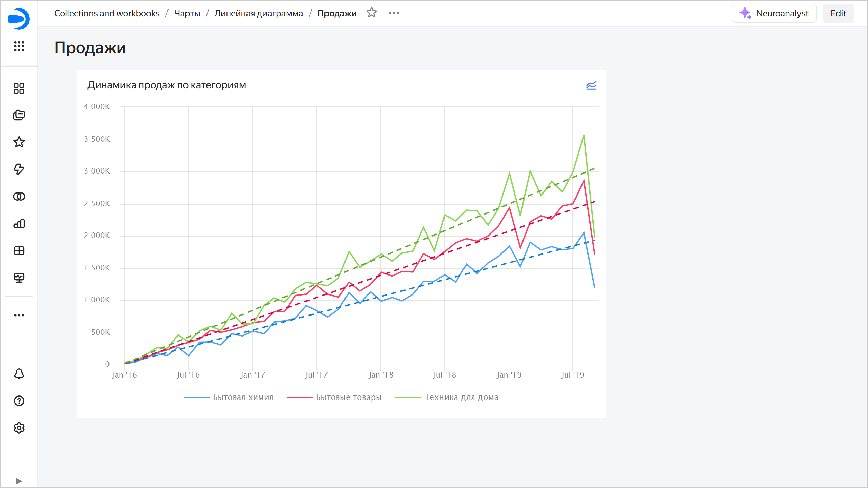The width and height of the screenshot is (868, 488).
Task: Open monitoring via the monitor sidebar icon
Action: (19, 278)
